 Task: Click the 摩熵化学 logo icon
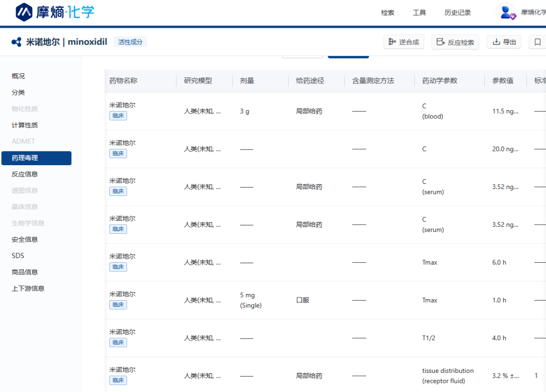click(x=24, y=12)
